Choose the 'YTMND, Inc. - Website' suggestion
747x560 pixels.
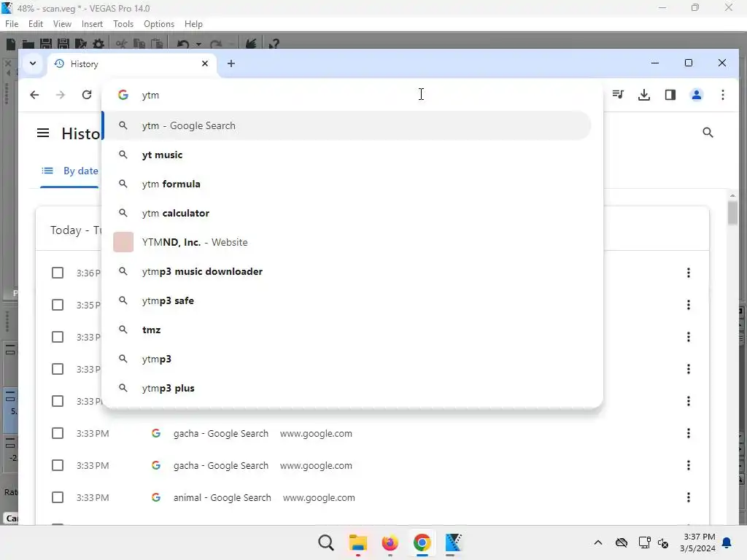347,242
